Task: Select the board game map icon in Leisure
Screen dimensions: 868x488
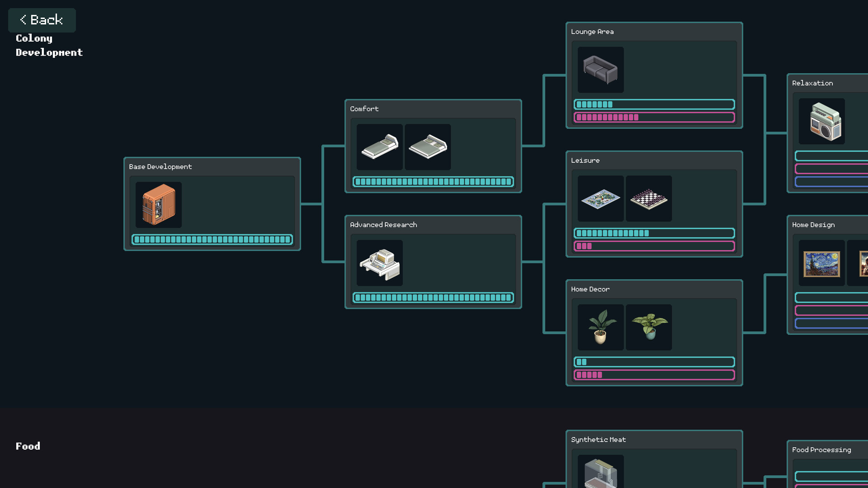Action: (600, 198)
